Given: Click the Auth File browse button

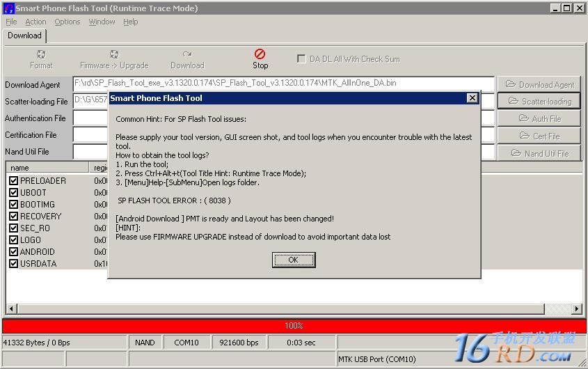Looking at the screenshot, I should (x=539, y=118).
